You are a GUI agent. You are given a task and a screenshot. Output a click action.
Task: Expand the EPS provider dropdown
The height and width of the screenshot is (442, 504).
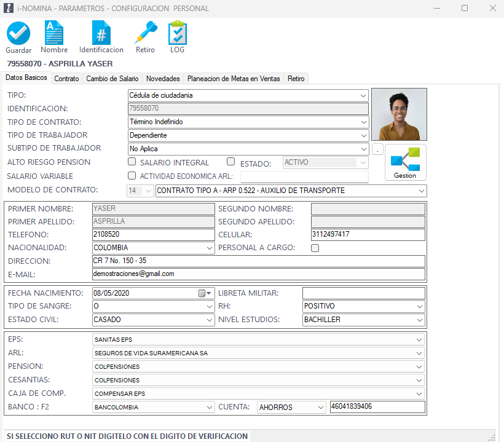point(419,339)
